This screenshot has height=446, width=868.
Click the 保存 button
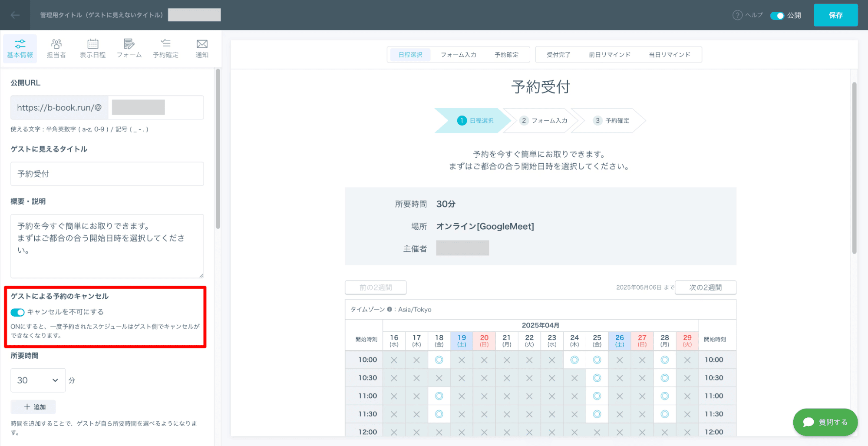point(835,15)
